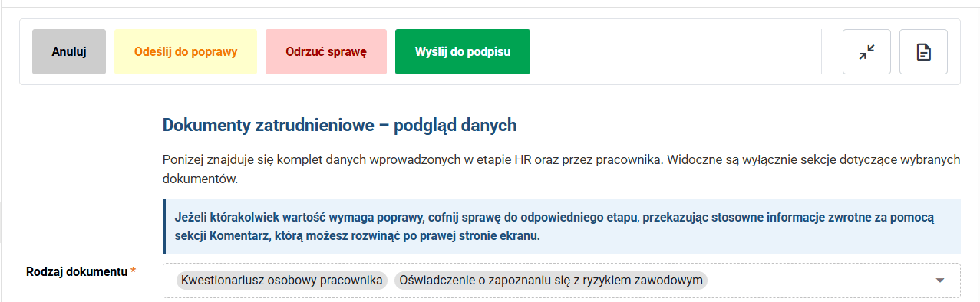This screenshot has height=302, width=980.
Task: Click the blue info note starting Jeżeli którakolwiek
Action: 562,227
